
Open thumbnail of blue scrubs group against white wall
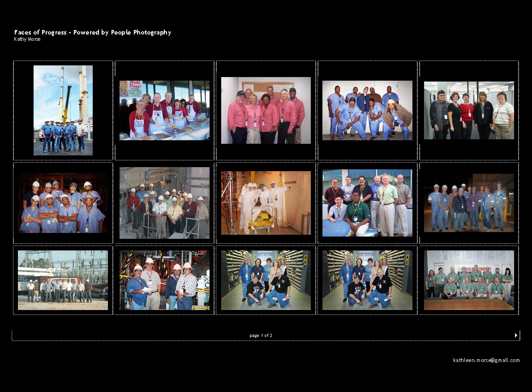tap(368, 110)
